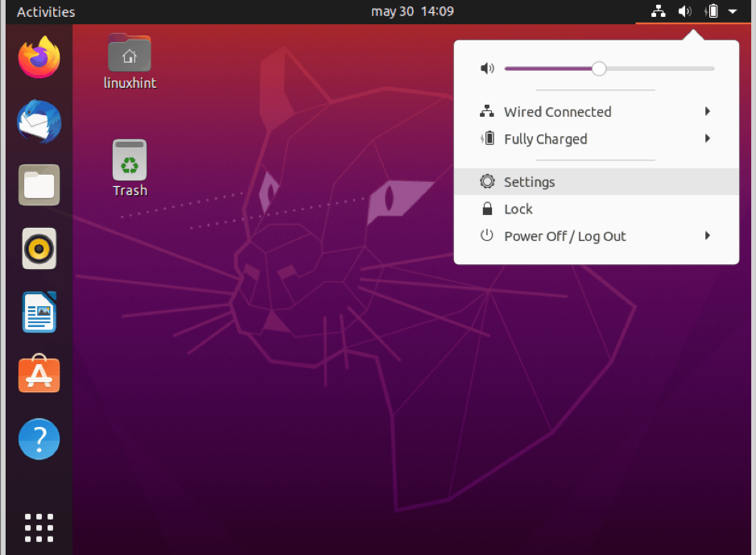This screenshot has width=756, height=555.
Task: Set volume to maximum on slider track
Action: pos(713,68)
